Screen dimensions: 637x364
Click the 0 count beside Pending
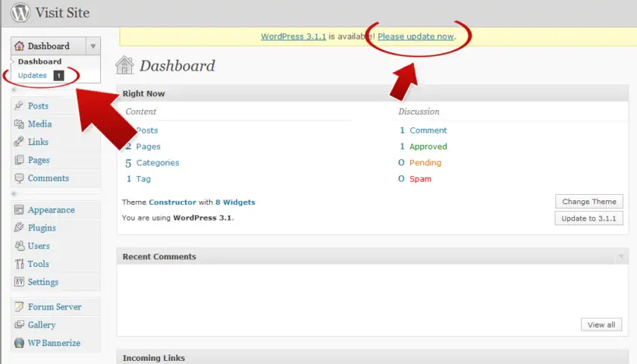(401, 163)
